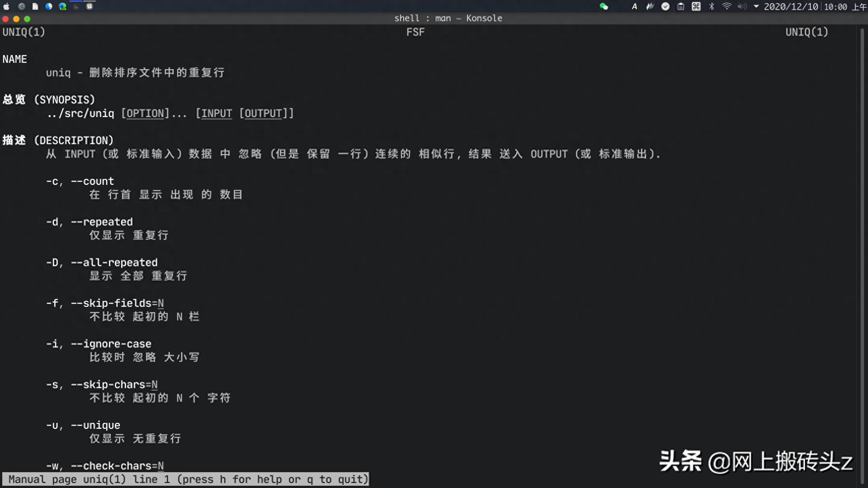Open the Typora 'T' icon in taskbar

pos(90,6)
